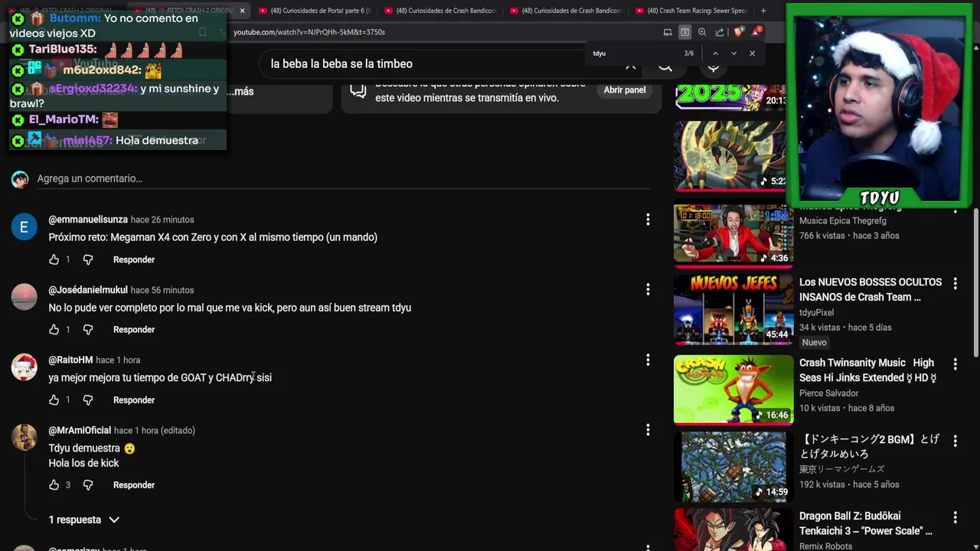Click the zoom magnifier icon in address bar
This screenshot has height=551, width=980.
point(702,32)
